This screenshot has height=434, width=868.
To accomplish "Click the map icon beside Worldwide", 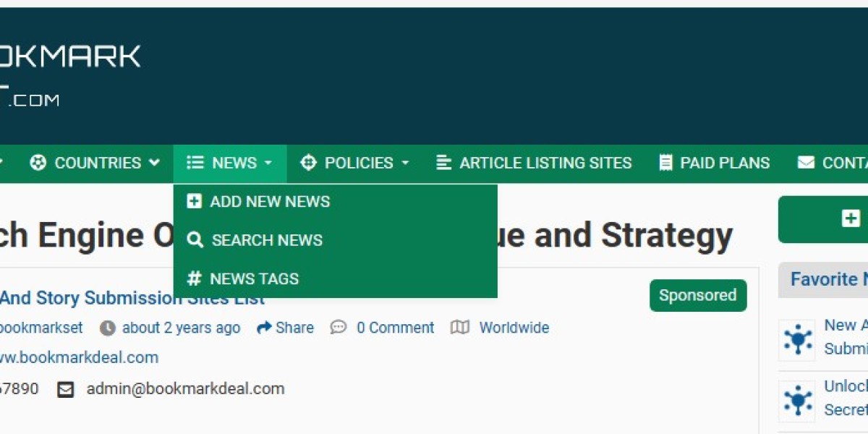I will point(460,328).
